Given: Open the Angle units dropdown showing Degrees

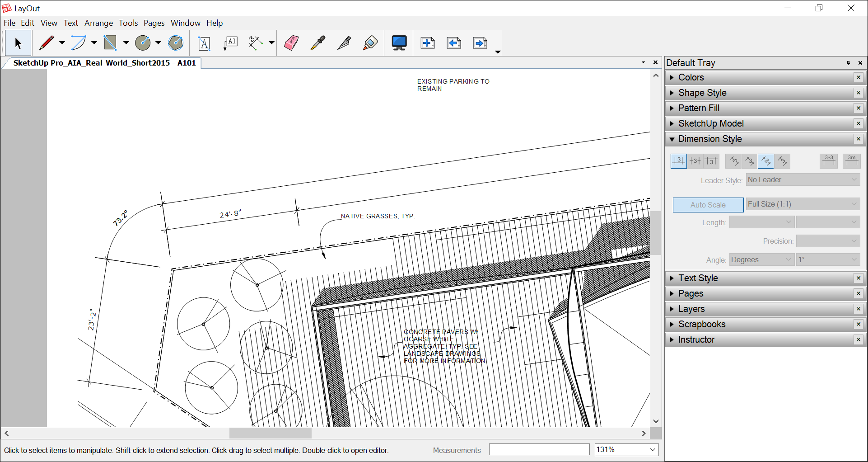Looking at the screenshot, I should point(761,259).
